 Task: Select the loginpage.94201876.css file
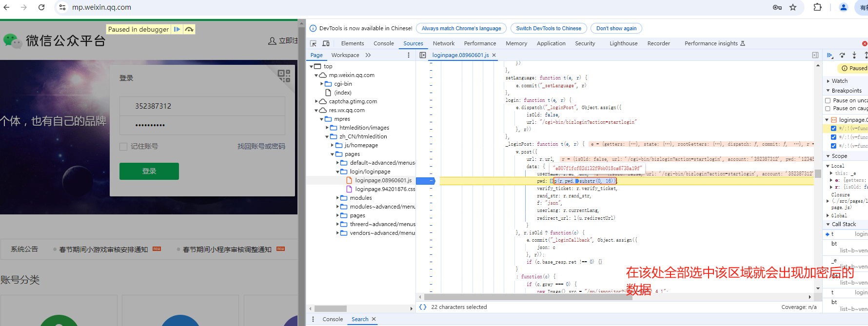[380, 189]
